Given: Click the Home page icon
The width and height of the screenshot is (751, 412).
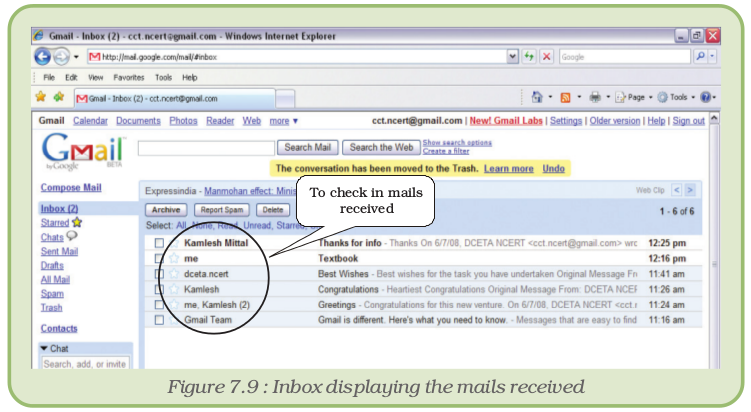Looking at the screenshot, I should coord(537,97).
